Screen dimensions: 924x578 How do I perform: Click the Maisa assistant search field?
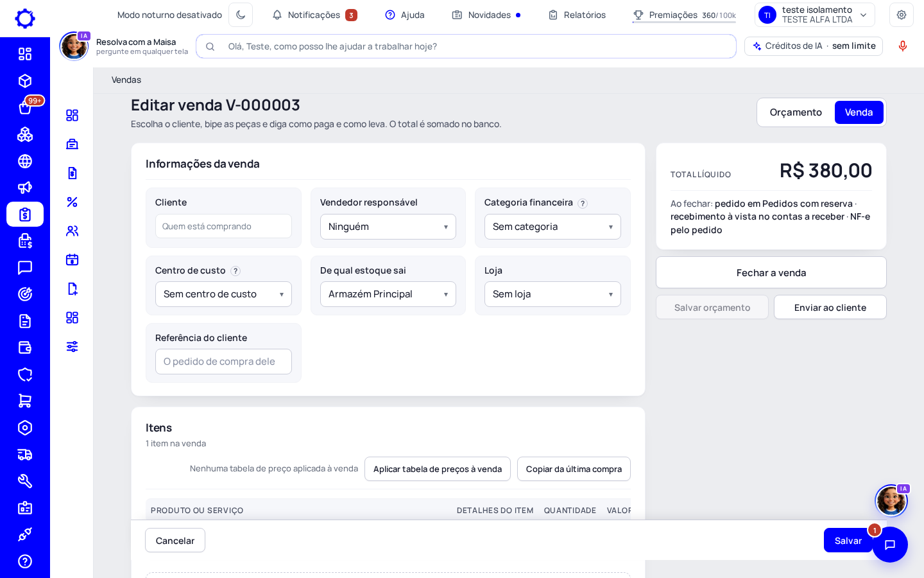(466, 46)
